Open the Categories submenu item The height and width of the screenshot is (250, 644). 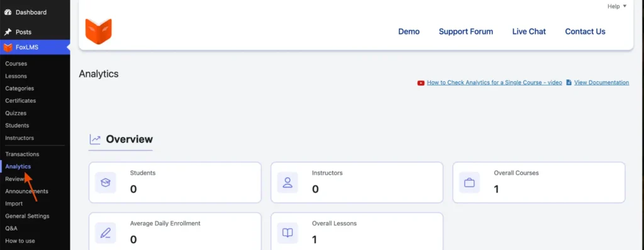tap(19, 88)
